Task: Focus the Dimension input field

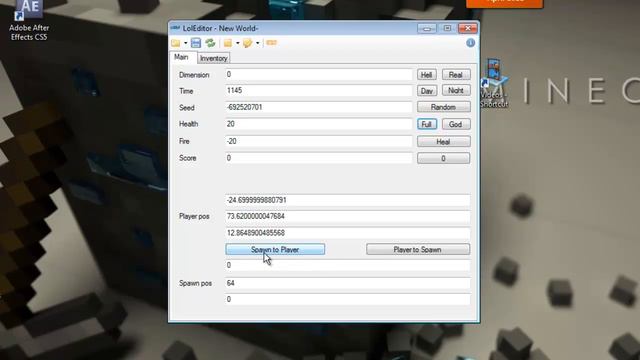Action: (x=319, y=74)
